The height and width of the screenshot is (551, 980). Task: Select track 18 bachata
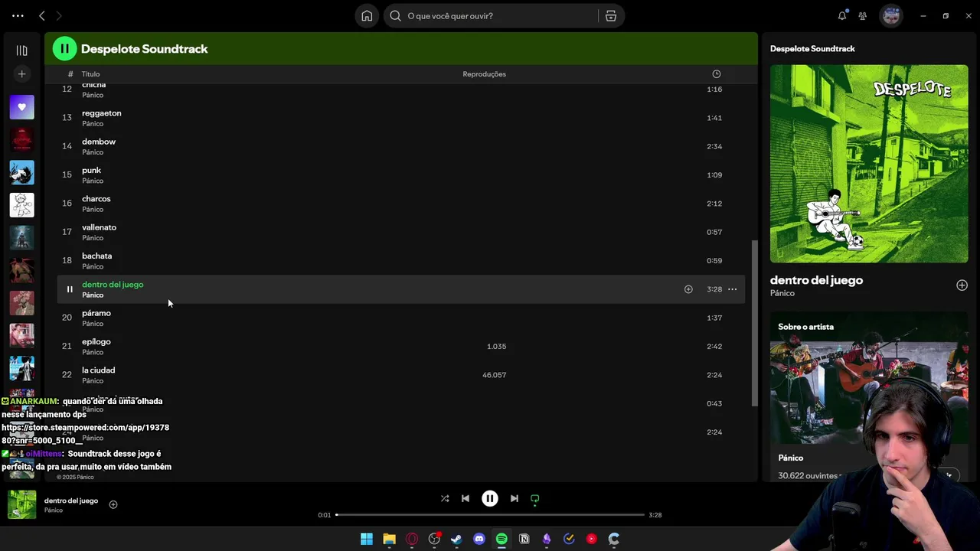[400, 260]
